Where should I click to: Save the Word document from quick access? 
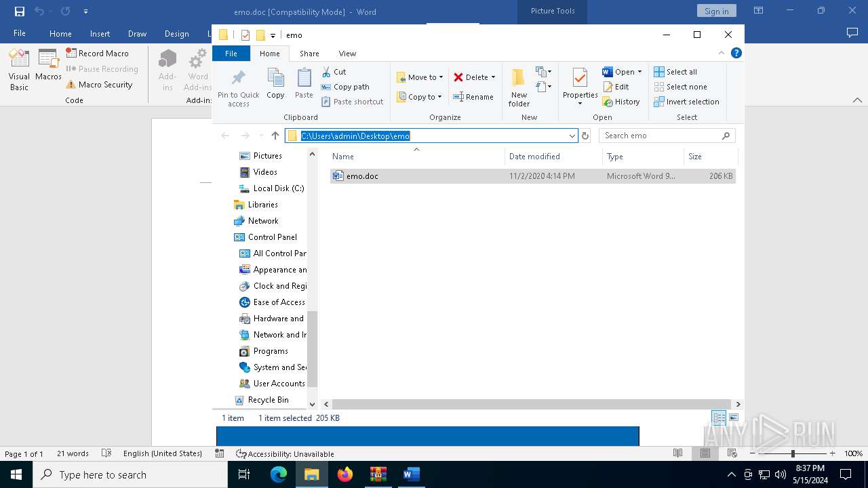coord(20,12)
